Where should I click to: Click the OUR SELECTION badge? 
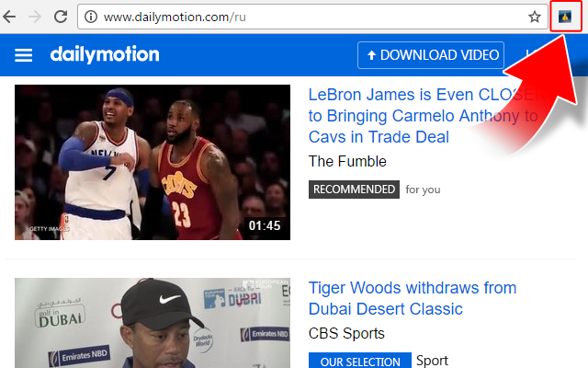pos(360,361)
